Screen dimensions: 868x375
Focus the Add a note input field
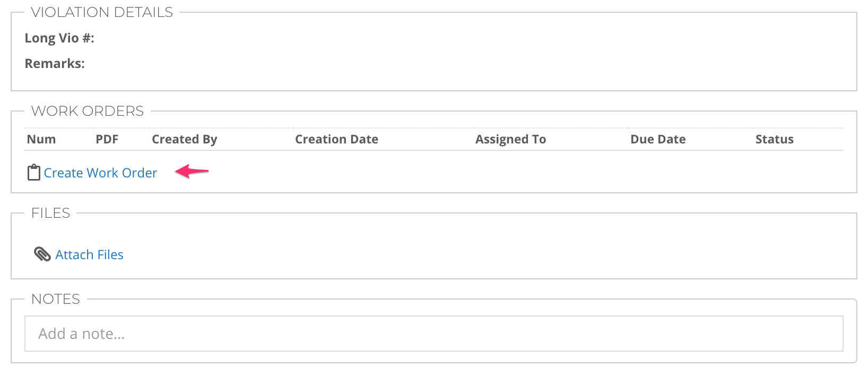pyautogui.click(x=433, y=334)
